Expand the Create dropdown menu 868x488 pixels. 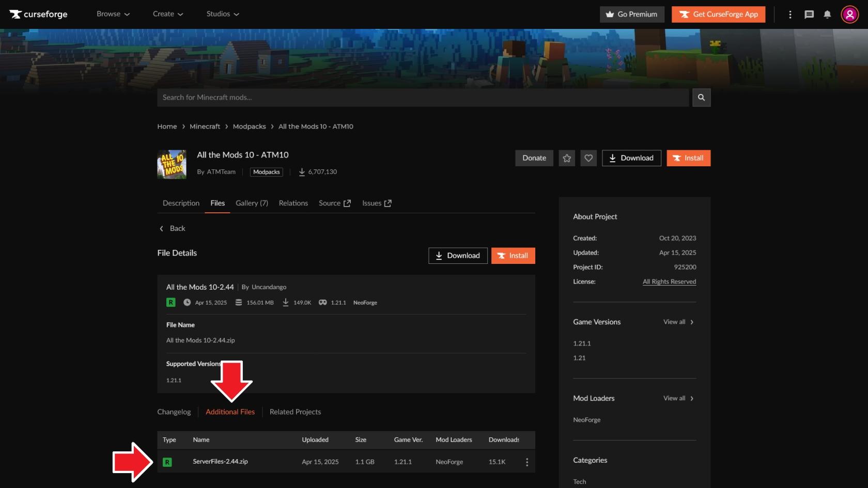click(168, 14)
